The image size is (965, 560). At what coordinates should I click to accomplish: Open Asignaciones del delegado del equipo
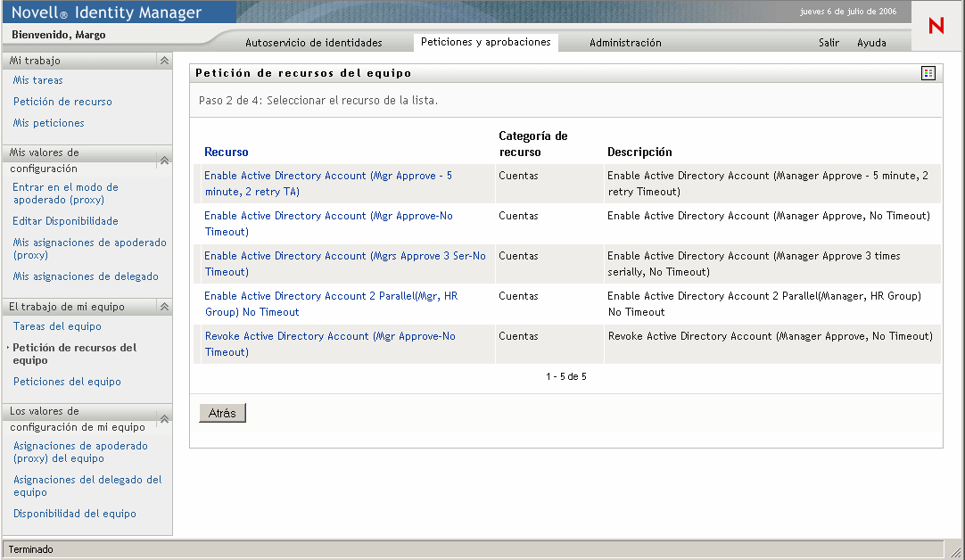[x=87, y=485]
